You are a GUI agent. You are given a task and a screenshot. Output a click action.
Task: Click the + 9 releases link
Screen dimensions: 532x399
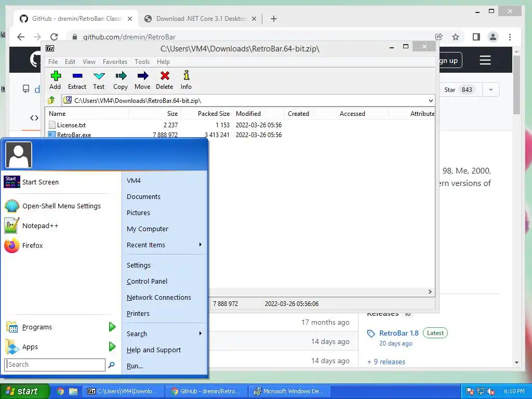coord(386,362)
